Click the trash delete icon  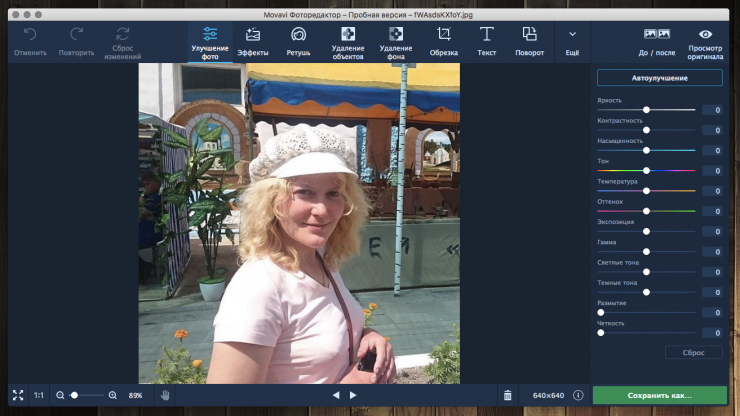[x=507, y=396]
